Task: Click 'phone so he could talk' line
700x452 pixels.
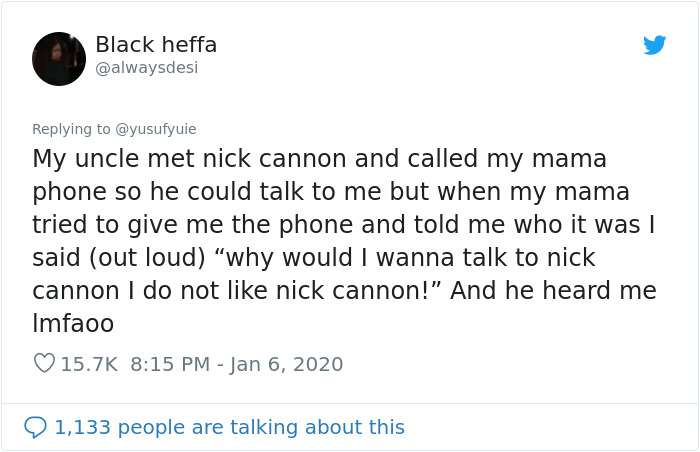Action: coord(160,192)
